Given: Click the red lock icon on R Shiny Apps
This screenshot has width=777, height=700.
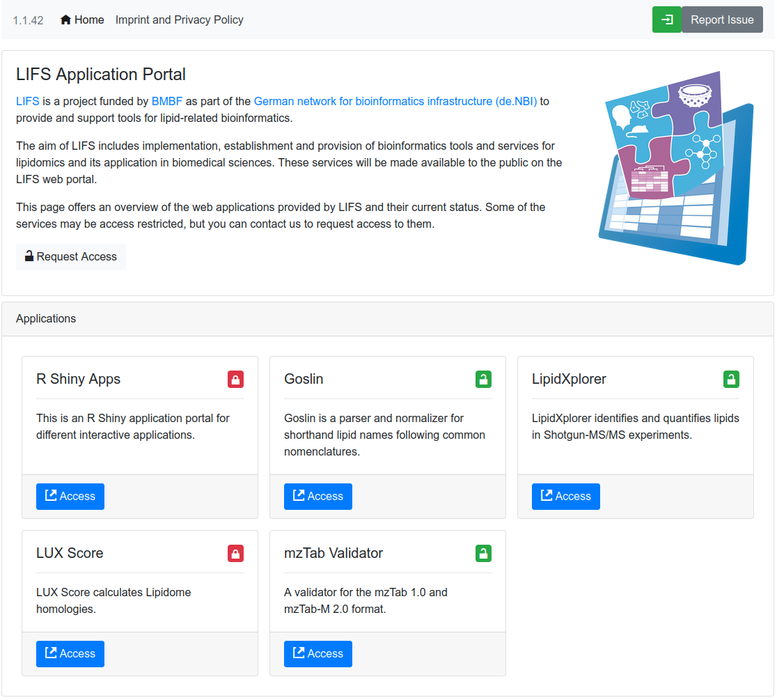Looking at the screenshot, I should [235, 379].
